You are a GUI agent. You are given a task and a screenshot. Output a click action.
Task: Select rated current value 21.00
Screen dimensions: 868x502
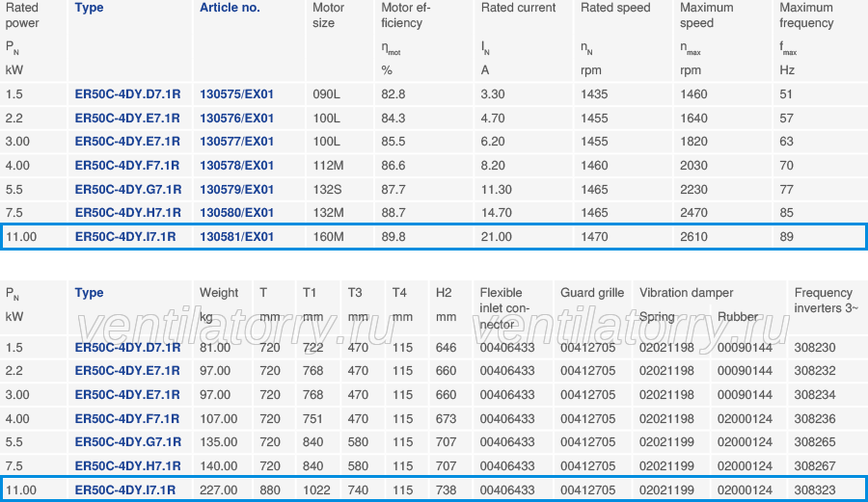click(x=496, y=237)
